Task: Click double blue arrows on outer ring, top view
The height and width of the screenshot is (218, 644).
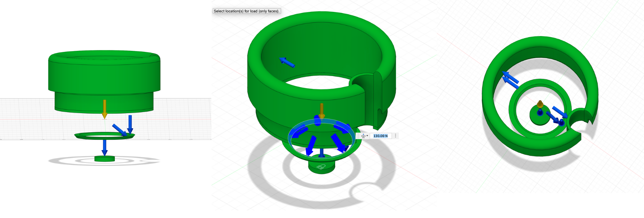Action: coord(510,80)
